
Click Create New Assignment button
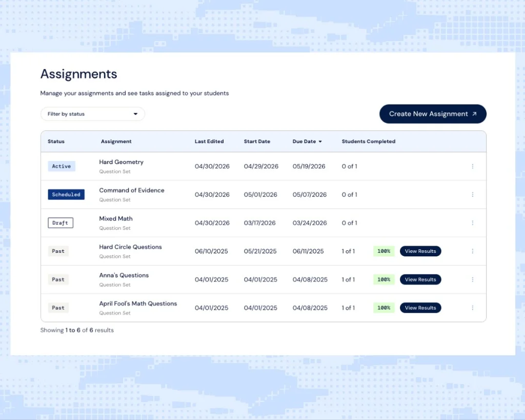click(x=433, y=114)
